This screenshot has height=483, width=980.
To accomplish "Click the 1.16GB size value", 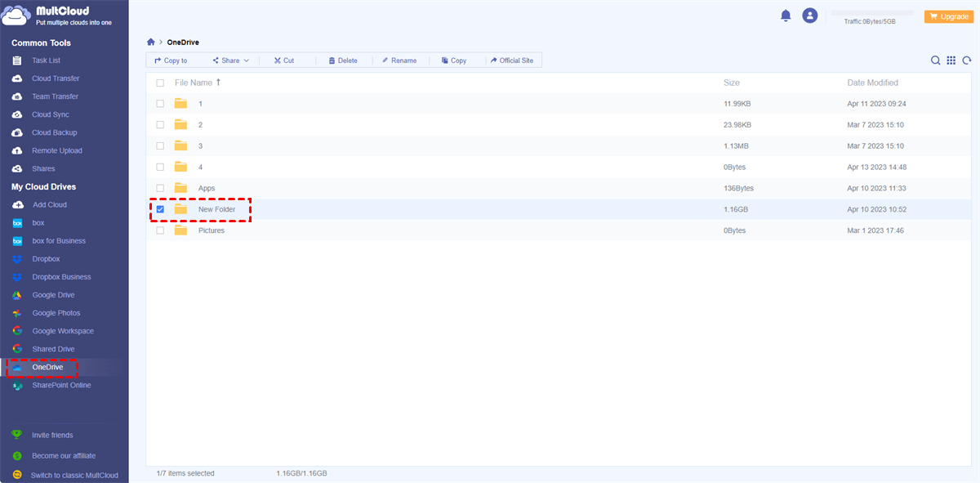I will pyautogui.click(x=736, y=209).
